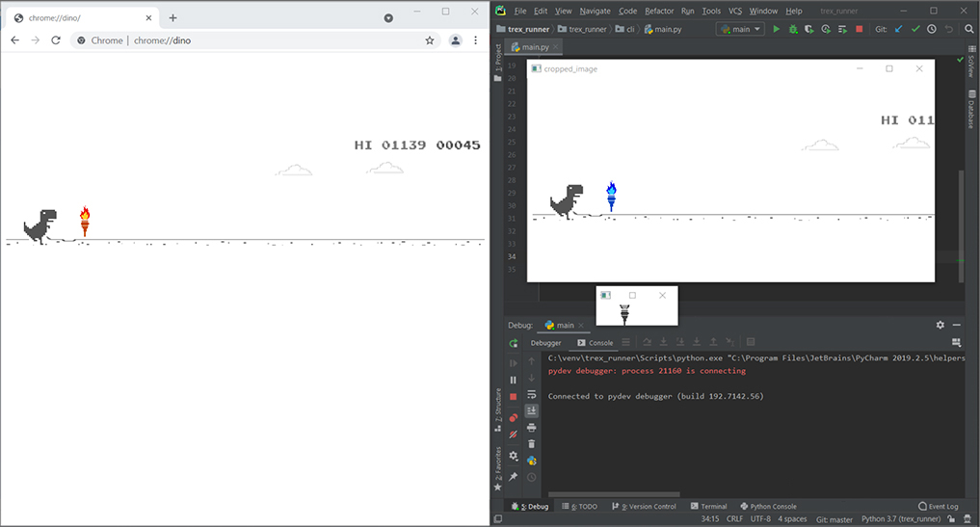Screen dimensions: 980x527
Task: Click the lock read-only toggle in the status bar
Action: tap(951, 519)
